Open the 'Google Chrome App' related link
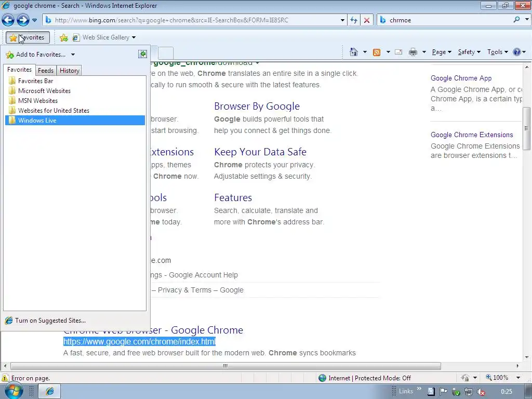Viewport: 532px width, 399px height. point(461,78)
